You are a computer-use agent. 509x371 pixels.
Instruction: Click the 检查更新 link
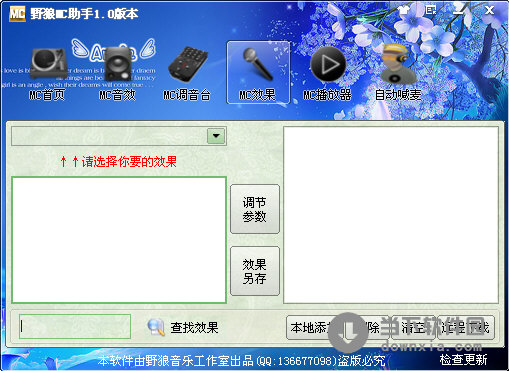tap(463, 360)
